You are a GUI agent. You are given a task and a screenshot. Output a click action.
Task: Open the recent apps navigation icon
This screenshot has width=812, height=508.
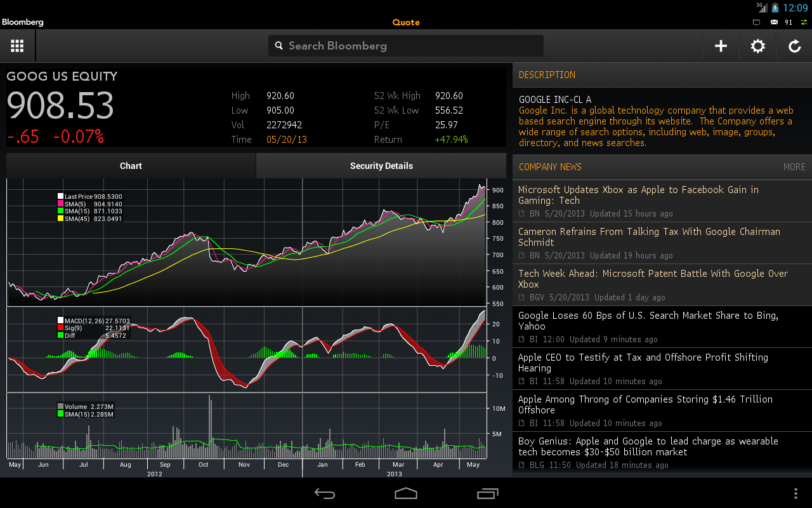487,493
